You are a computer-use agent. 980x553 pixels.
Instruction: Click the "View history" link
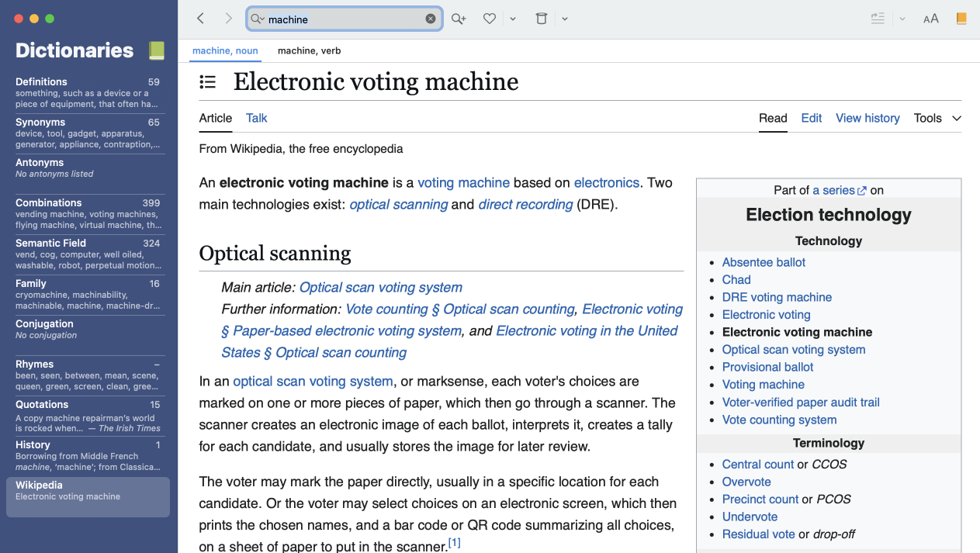pos(867,118)
